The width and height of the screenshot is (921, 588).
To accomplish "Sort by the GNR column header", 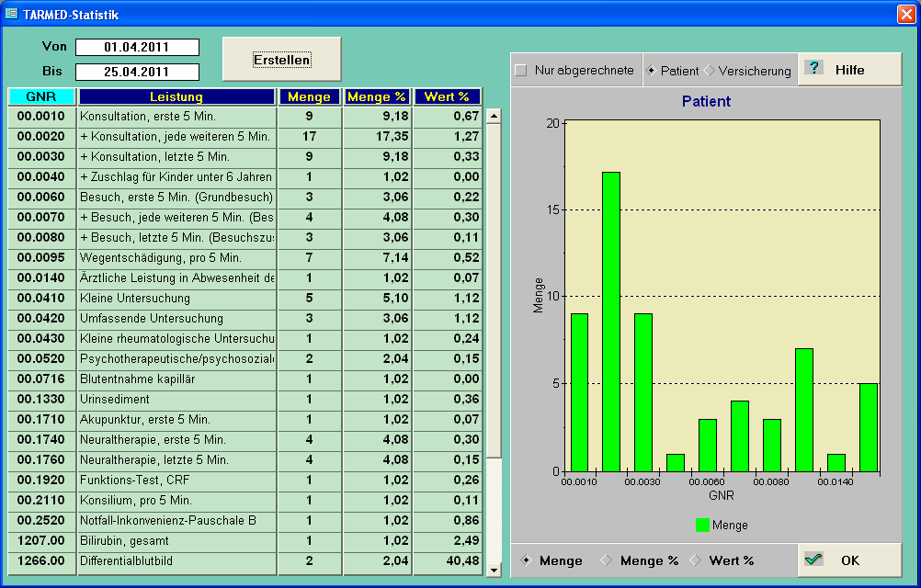I will pyautogui.click(x=41, y=96).
